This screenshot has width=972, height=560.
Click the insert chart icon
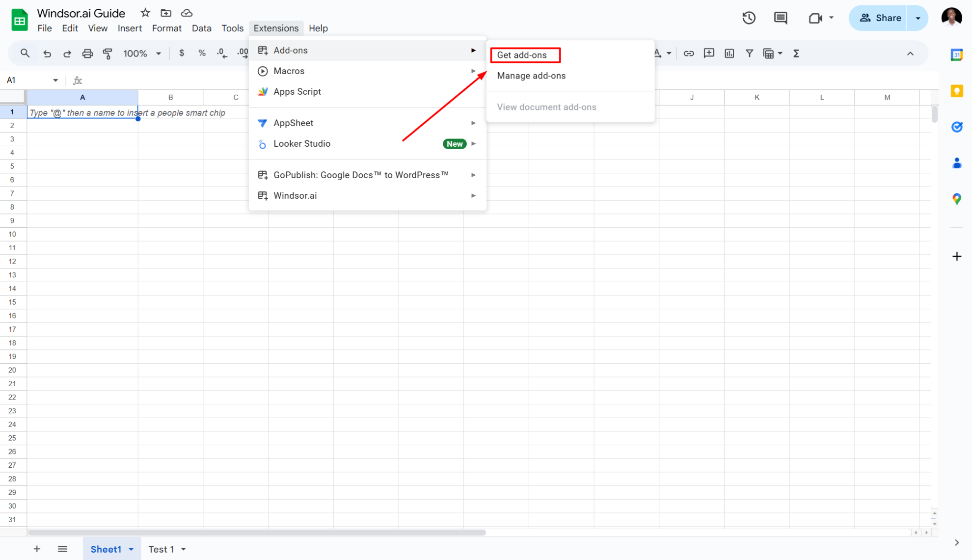729,53
